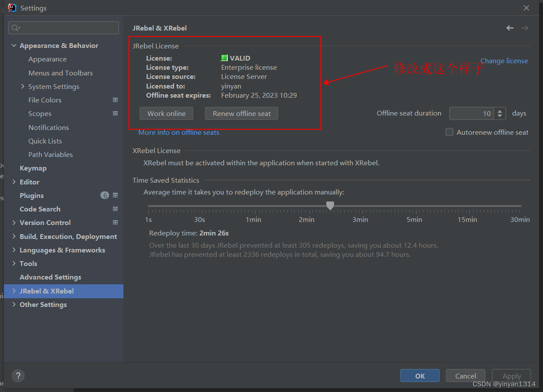Select Code Search settings
The image size is (543, 392).
coord(40,209)
